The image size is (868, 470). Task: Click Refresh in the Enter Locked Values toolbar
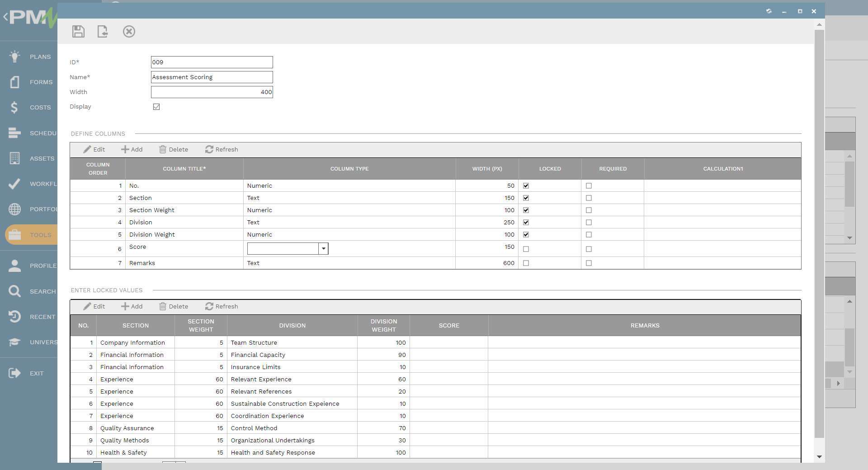click(222, 306)
